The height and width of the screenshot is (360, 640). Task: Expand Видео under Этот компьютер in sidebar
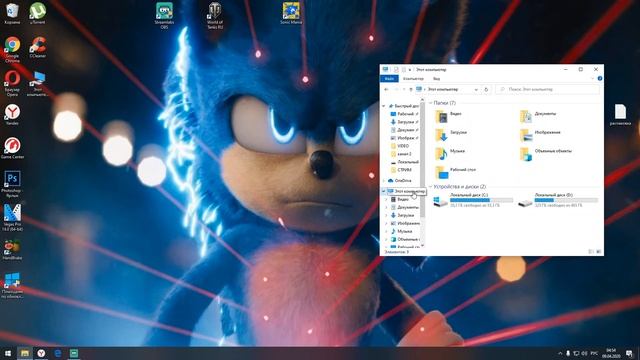387,199
